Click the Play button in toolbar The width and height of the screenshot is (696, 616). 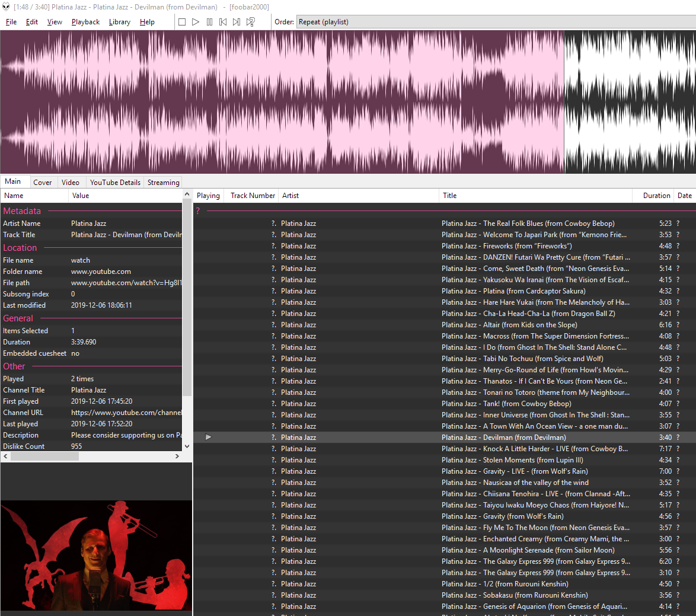click(195, 22)
